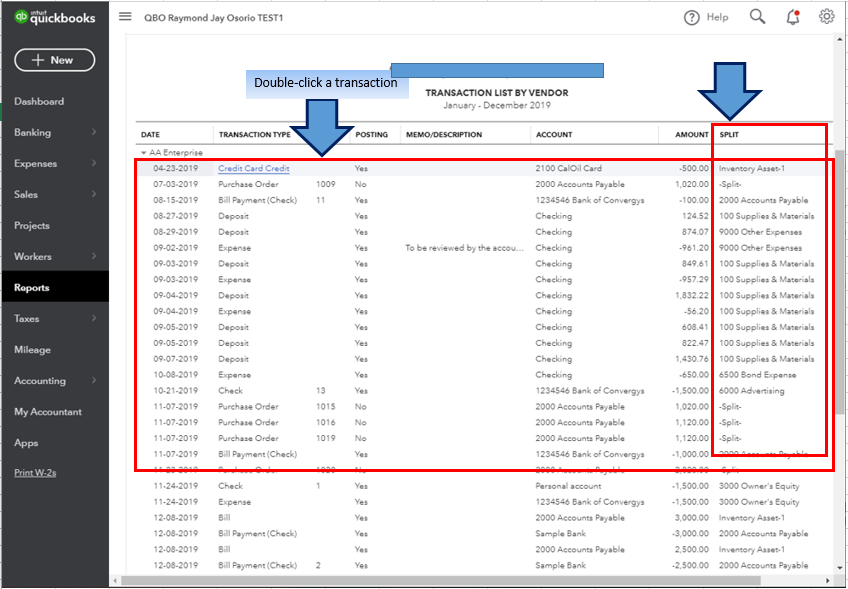This screenshot has width=848, height=589.
Task: Click the 124.52 deposit amount
Action: pos(695,216)
